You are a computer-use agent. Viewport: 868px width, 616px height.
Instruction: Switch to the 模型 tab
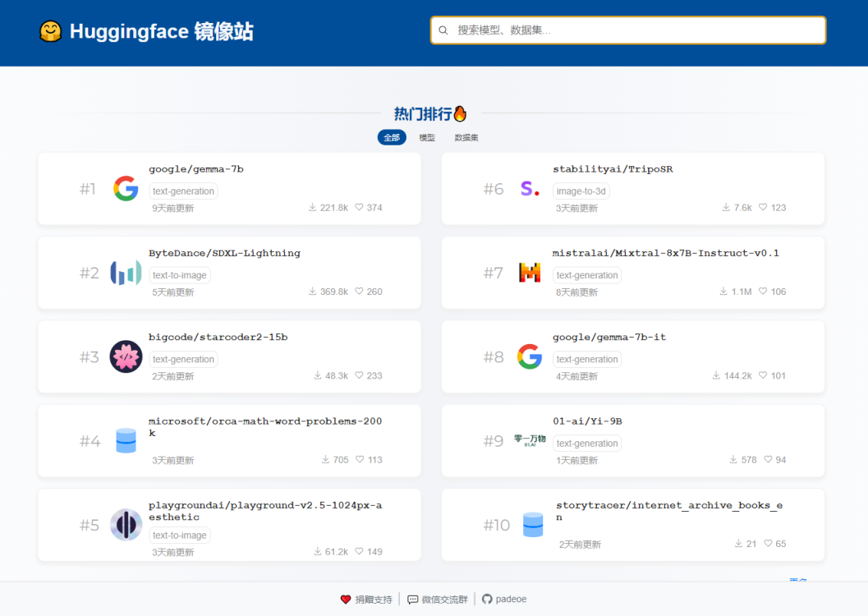427,137
